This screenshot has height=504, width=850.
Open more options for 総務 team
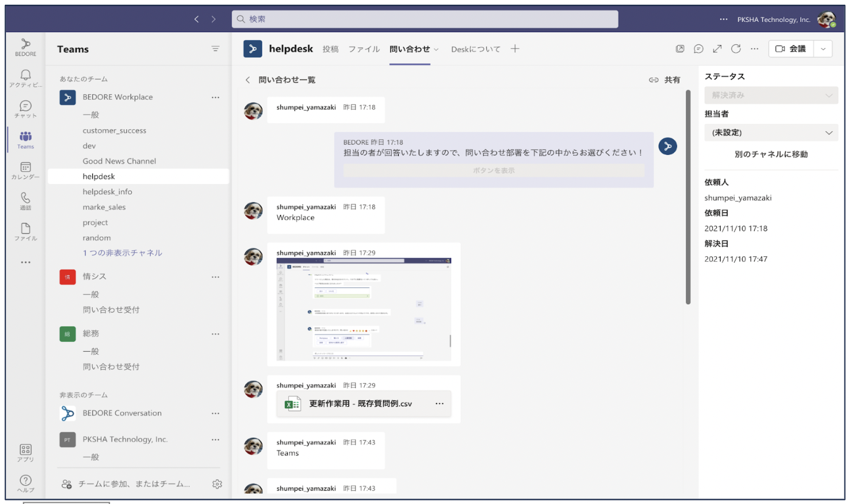click(x=216, y=334)
